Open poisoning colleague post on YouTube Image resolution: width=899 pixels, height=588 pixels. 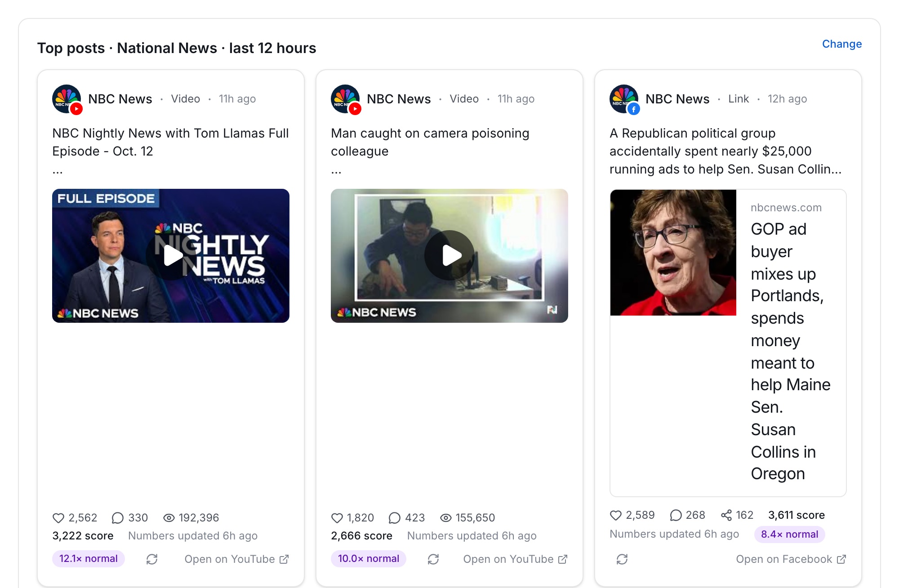click(516, 559)
